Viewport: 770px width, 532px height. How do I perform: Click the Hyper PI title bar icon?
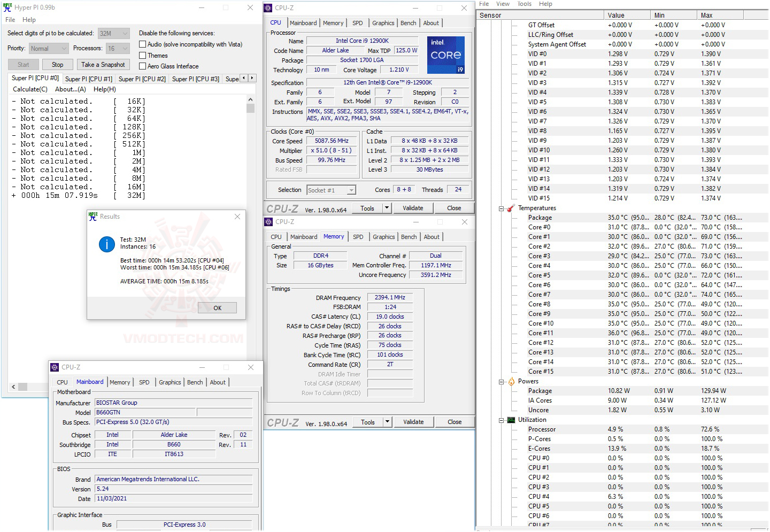click(x=8, y=7)
